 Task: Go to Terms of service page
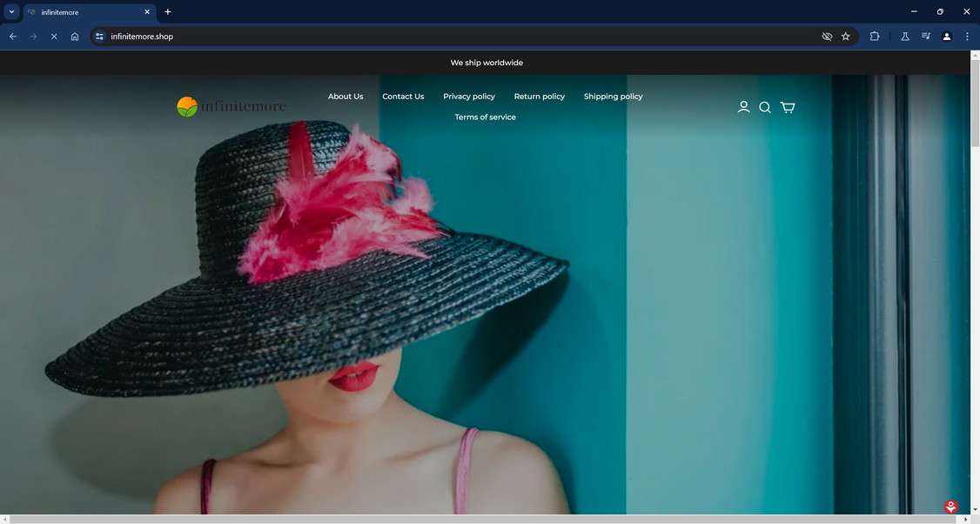point(485,118)
